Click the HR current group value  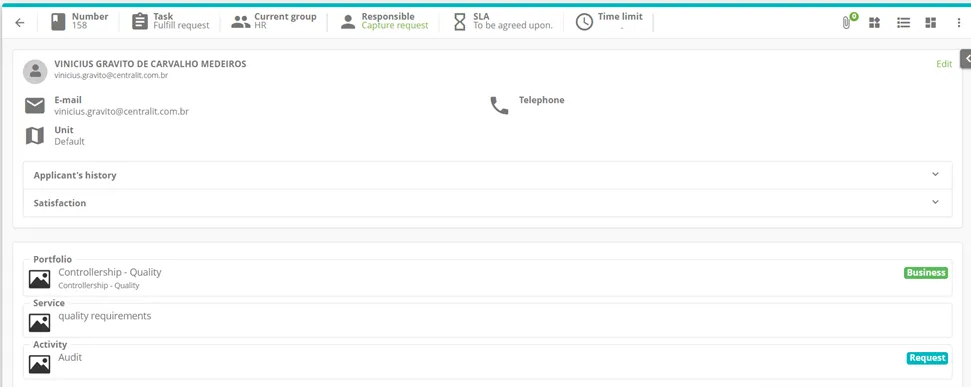click(x=260, y=26)
